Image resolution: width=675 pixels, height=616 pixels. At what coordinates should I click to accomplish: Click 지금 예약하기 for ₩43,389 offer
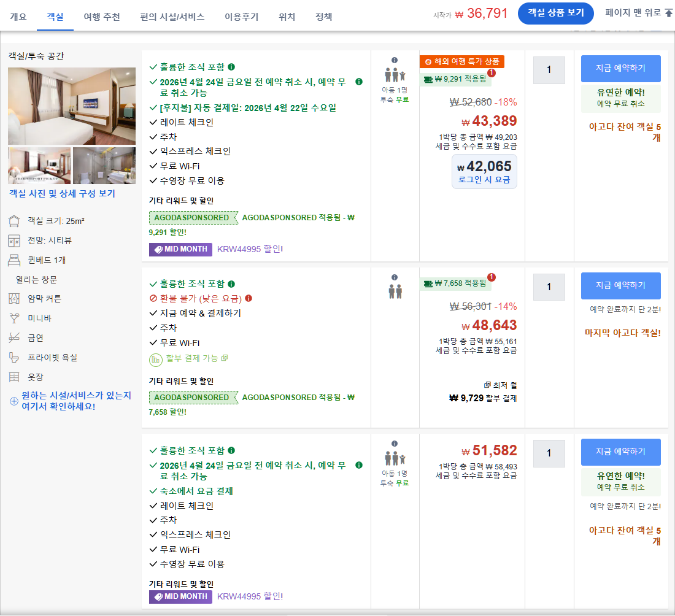pyautogui.click(x=620, y=69)
